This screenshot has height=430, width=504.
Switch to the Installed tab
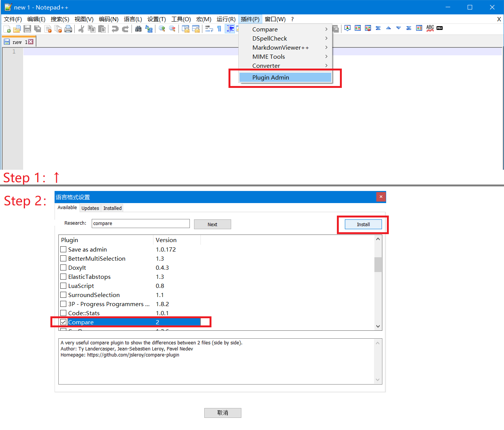point(112,208)
